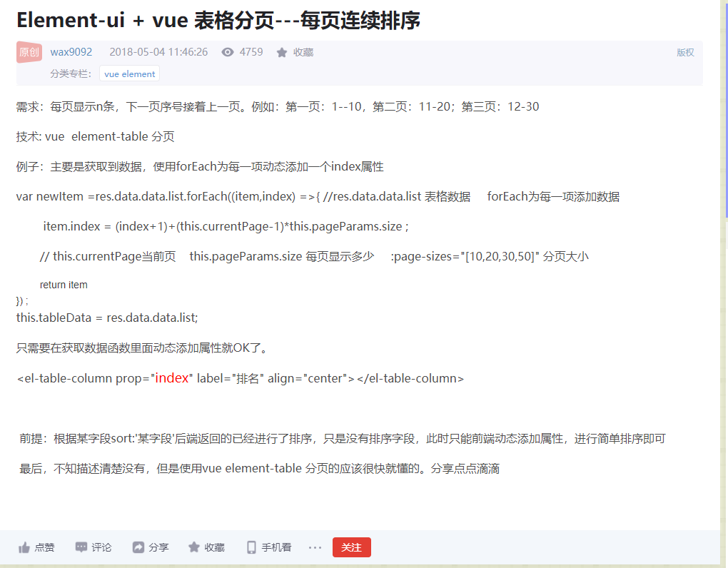Click the star icon beside 收藏 under title
728x568 pixels.
(x=282, y=52)
